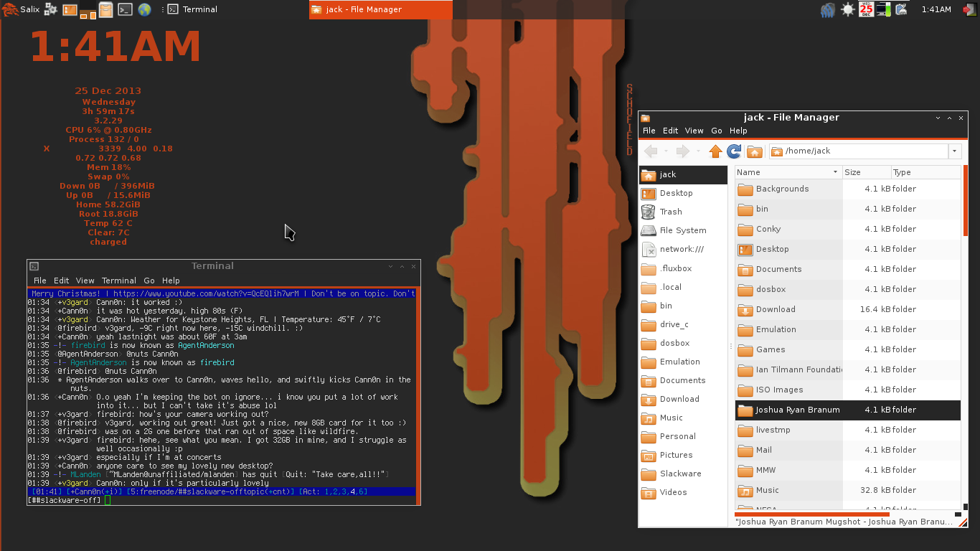
Task: Open the web browser globe launcher
Action: [x=144, y=9]
